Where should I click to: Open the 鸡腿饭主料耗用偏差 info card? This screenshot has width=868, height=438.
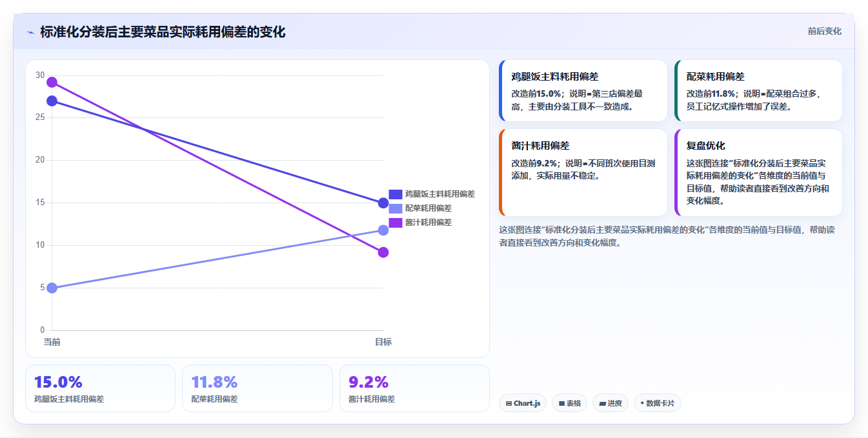pos(583,91)
